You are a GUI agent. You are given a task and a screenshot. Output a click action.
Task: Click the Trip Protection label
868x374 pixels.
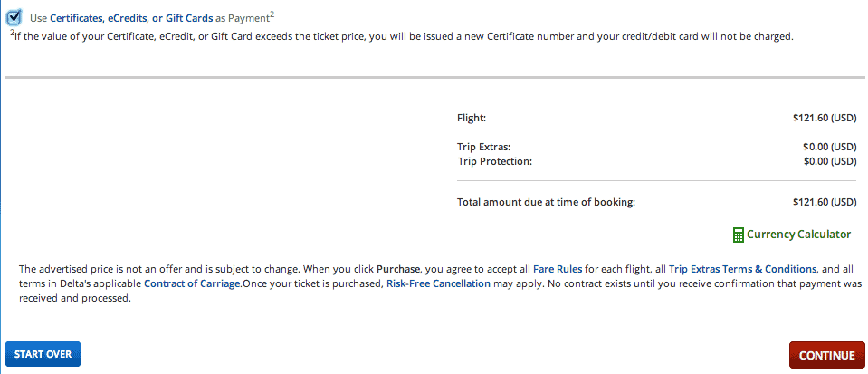click(x=494, y=161)
